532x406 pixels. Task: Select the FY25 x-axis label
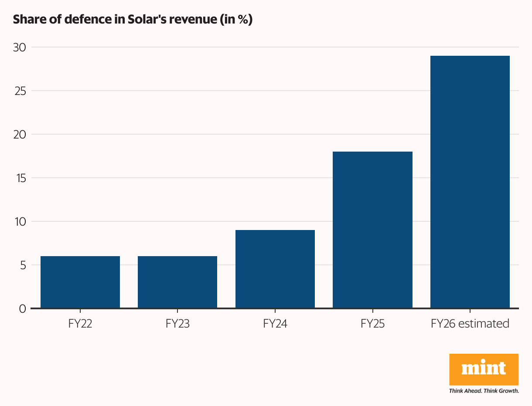tap(372, 324)
